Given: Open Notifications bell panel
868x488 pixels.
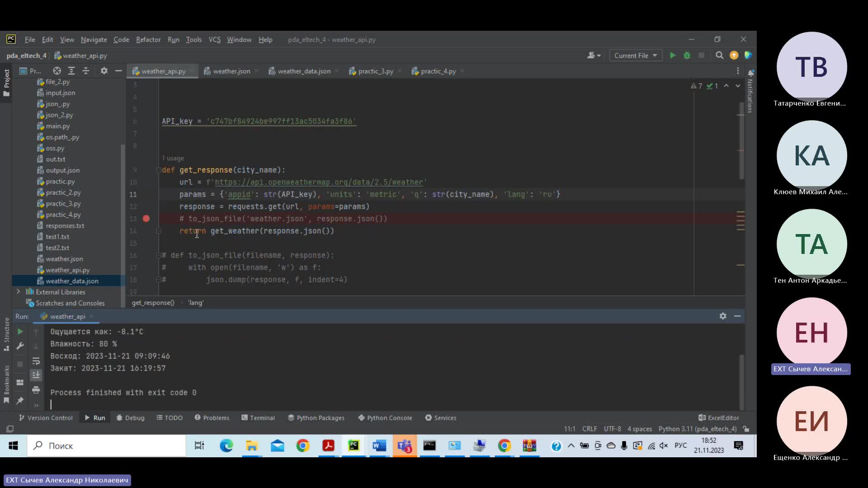Looking at the screenshot, I should [x=750, y=73].
